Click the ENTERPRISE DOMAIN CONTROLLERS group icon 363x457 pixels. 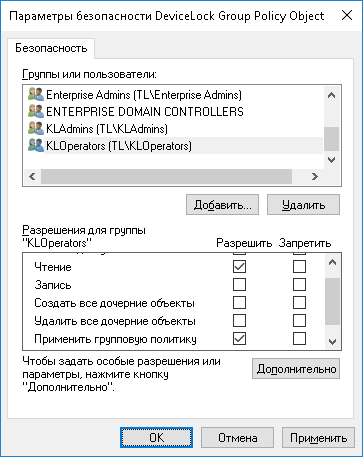pos(36,112)
